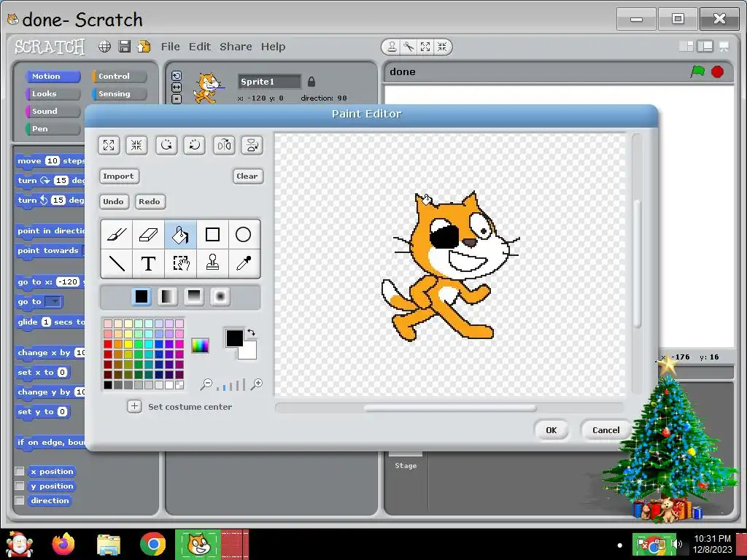Select the Stamp tool
Viewport: 747px width, 560px height.
pyautogui.click(x=212, y=262)
